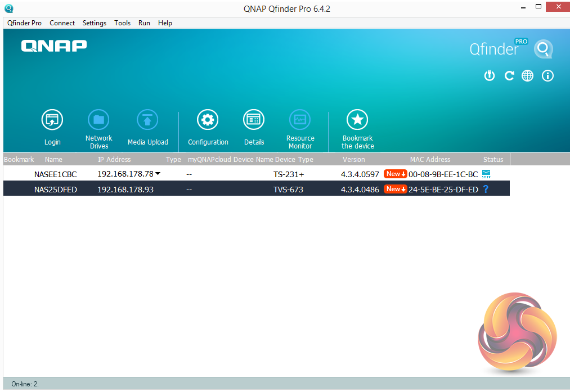Open the Help menu
The image size is (570, 392).
coord(165,23)
